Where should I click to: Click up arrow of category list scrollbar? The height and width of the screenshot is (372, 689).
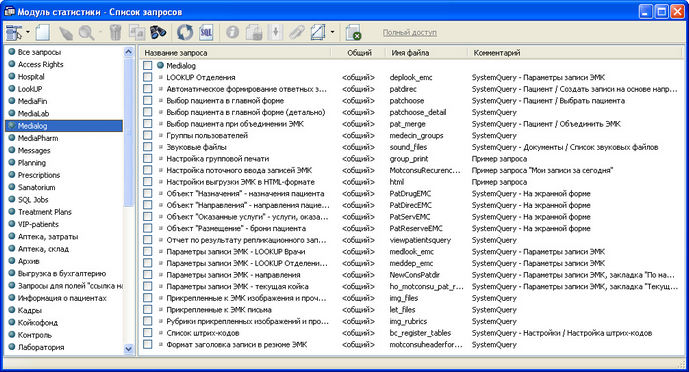[128, 52]
